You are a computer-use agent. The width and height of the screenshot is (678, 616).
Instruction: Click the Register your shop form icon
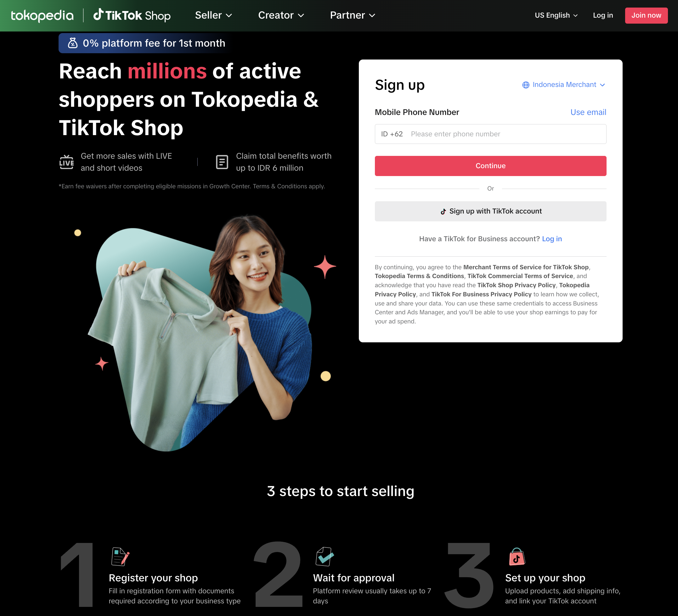point(121,556)
